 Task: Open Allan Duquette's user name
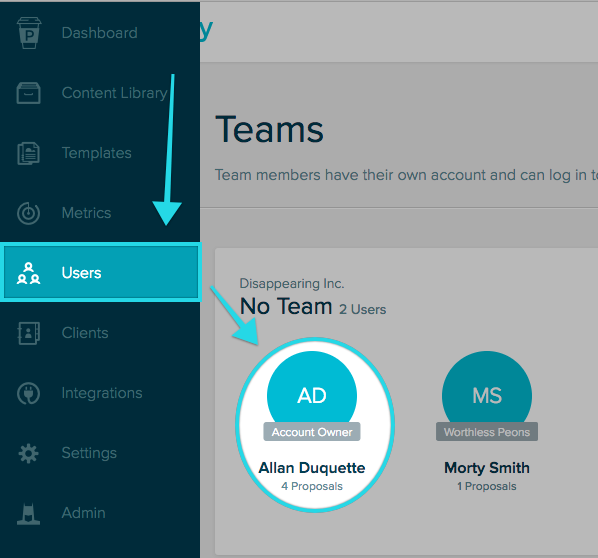click(312, 468)
